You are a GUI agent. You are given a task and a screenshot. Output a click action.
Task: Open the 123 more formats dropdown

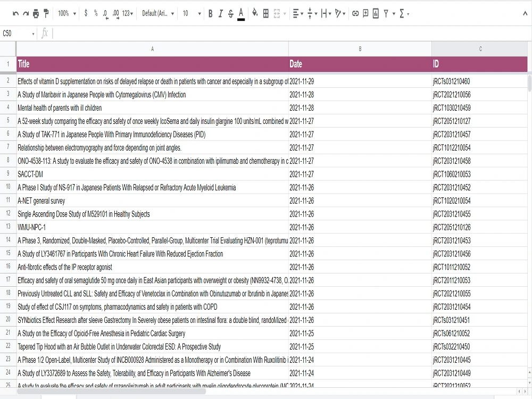click(128, 14)
